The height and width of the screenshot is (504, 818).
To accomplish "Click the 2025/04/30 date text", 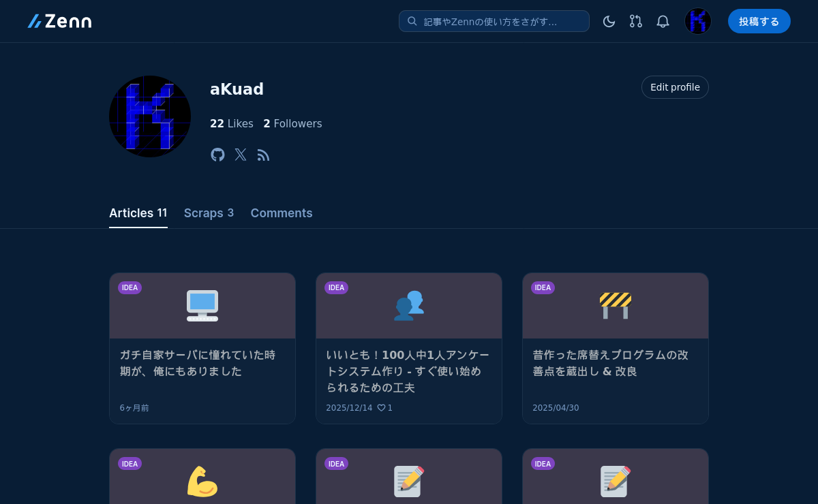I will [556, 408].
